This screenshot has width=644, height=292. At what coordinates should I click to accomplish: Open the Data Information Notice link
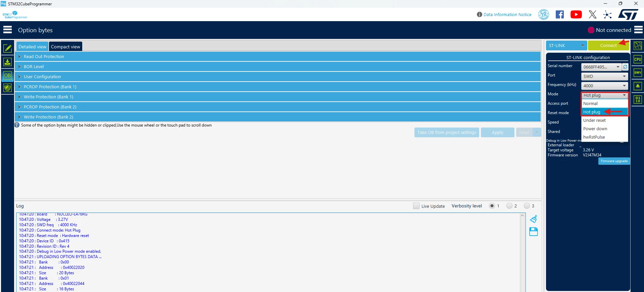click(507, 14)
